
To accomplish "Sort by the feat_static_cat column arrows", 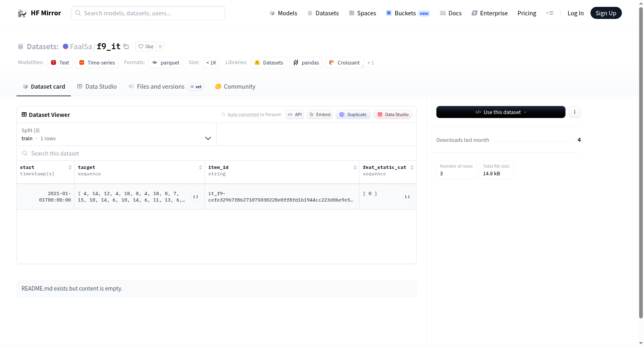I will point(412,167).
